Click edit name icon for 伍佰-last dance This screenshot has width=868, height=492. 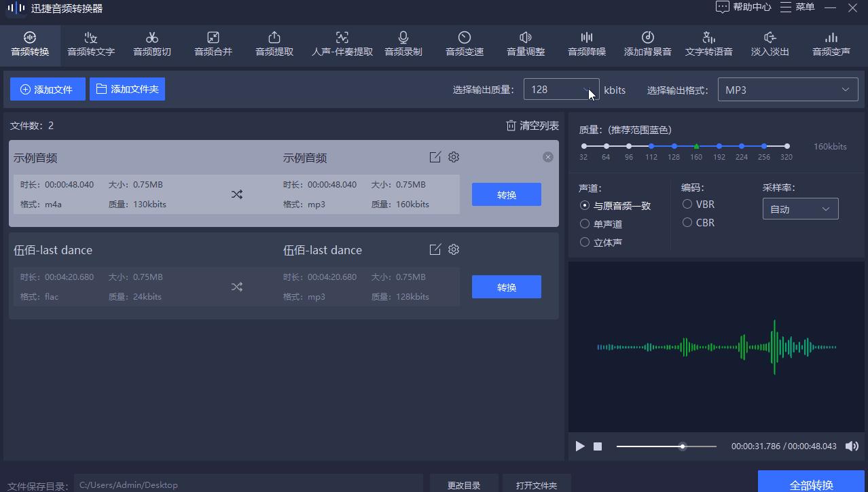pyautogui.click(x=435, y=249)
